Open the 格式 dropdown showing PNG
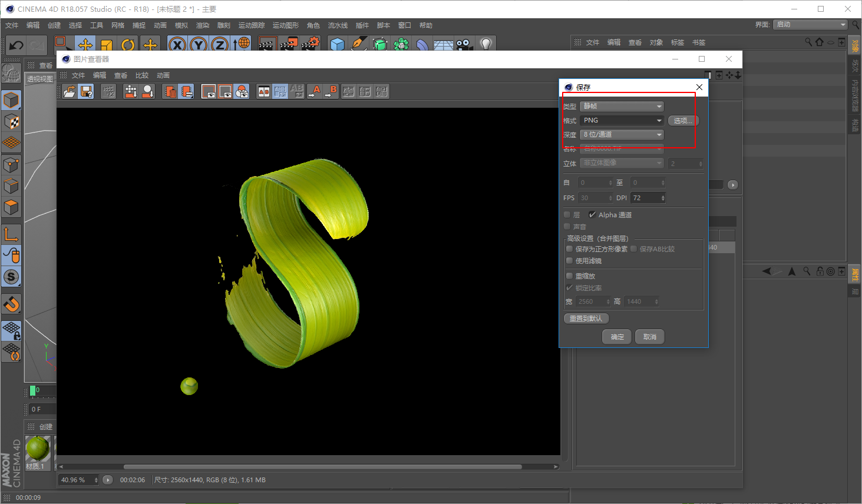This screenshot has height=504, width=862. click(622, 120)
